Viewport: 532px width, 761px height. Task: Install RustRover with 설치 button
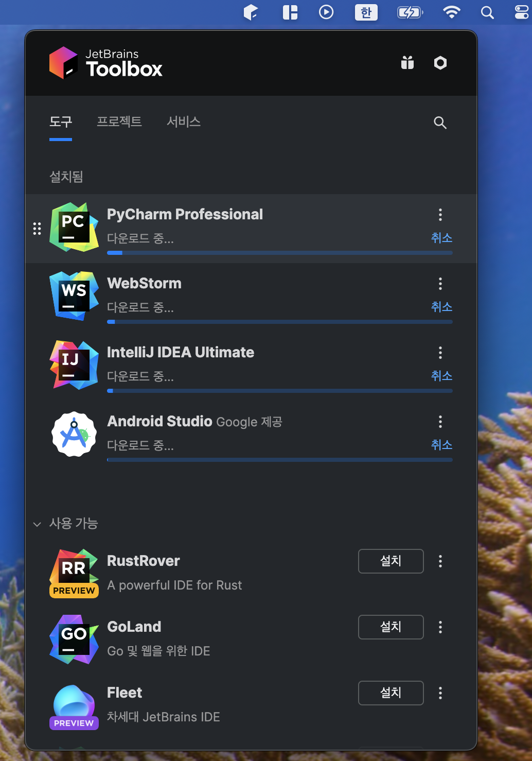click(x=391, y=561)
